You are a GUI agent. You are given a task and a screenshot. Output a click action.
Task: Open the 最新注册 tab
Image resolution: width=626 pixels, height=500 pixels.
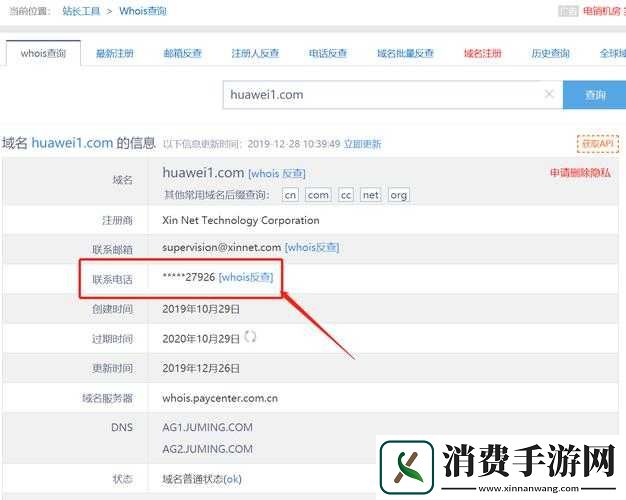[116, 53]
